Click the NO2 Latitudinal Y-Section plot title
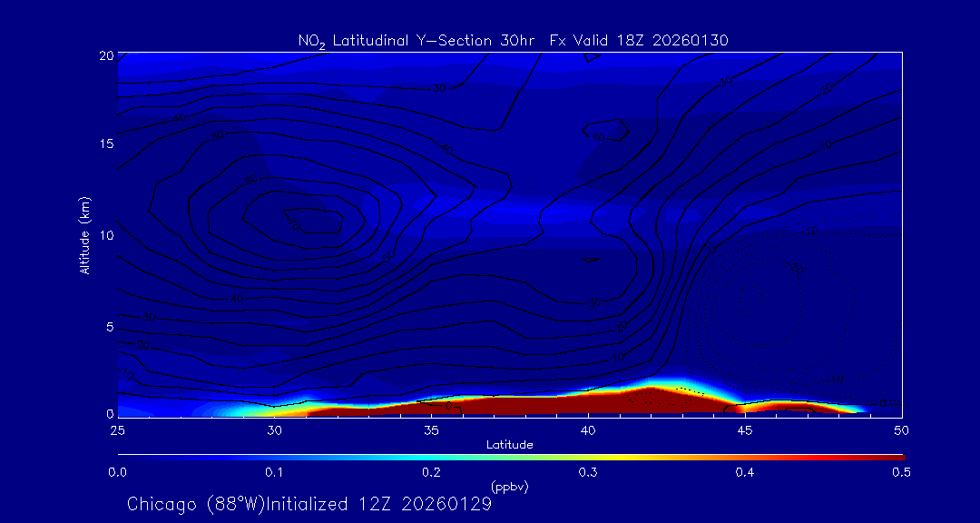The image size is (980, 523). coord(513,41)
